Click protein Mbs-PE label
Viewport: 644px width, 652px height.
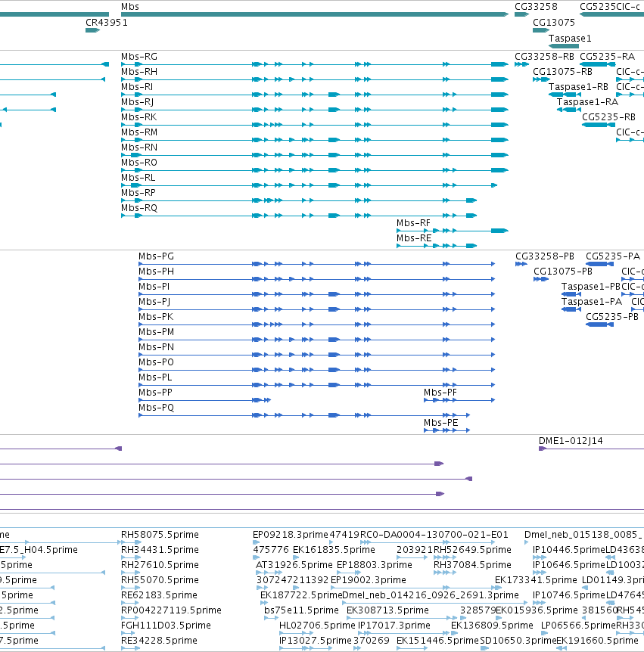pos(440,423)
